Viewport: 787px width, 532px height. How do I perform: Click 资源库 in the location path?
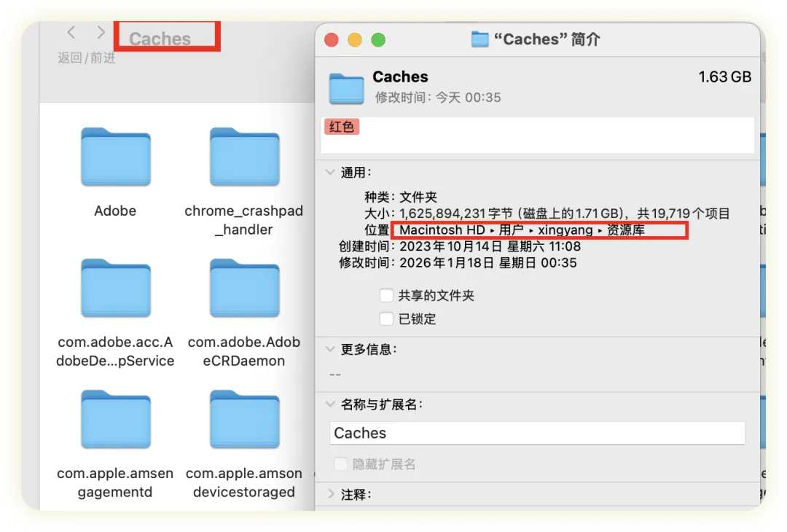pos(626,230)
